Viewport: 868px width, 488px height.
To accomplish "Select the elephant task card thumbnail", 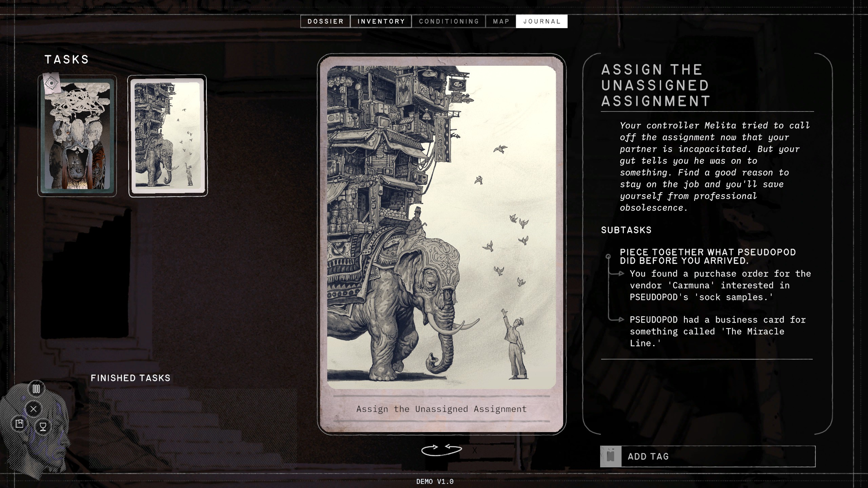I will click(167, 136).
